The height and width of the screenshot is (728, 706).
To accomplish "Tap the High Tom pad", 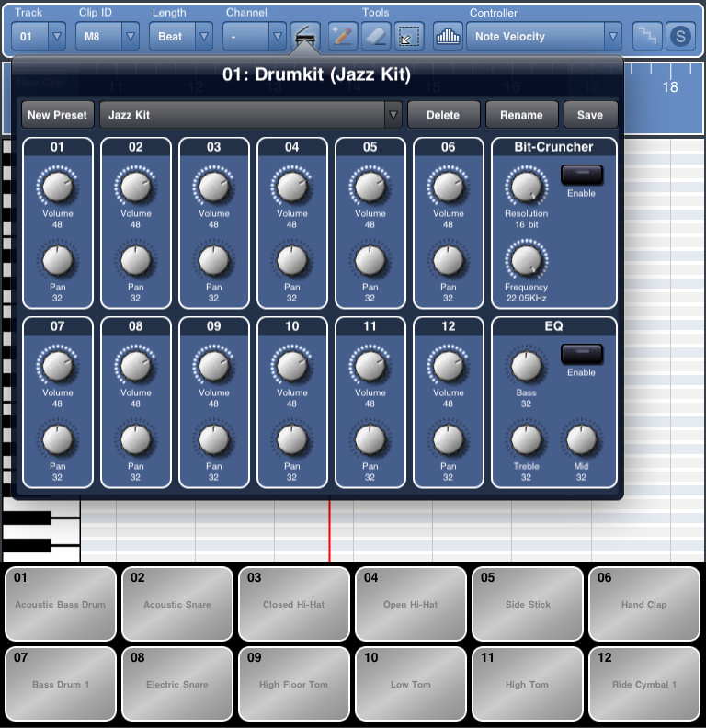I will (x=527, y=684).
